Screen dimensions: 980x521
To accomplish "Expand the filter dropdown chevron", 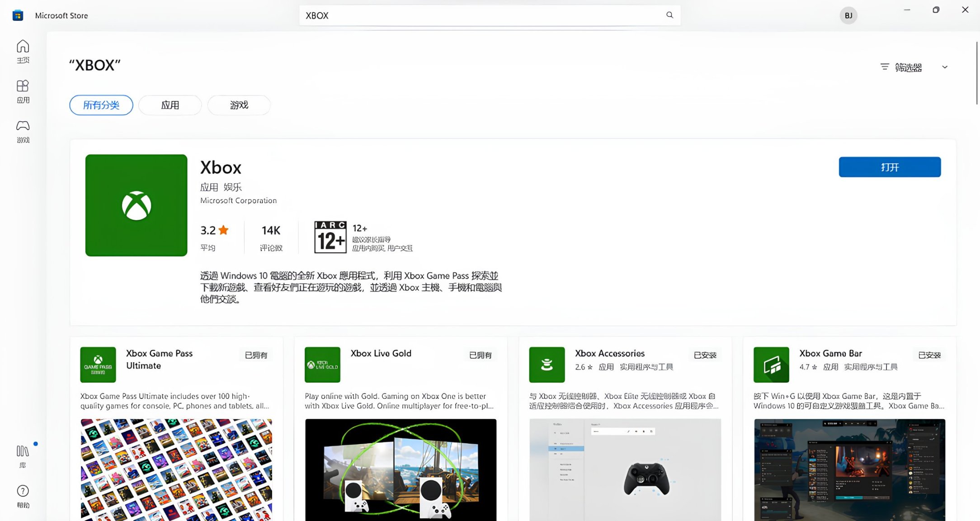I will click(945, 67).
